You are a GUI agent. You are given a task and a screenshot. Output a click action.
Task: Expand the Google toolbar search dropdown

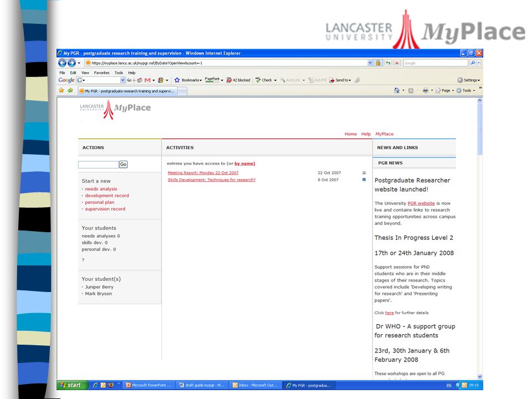122,80
